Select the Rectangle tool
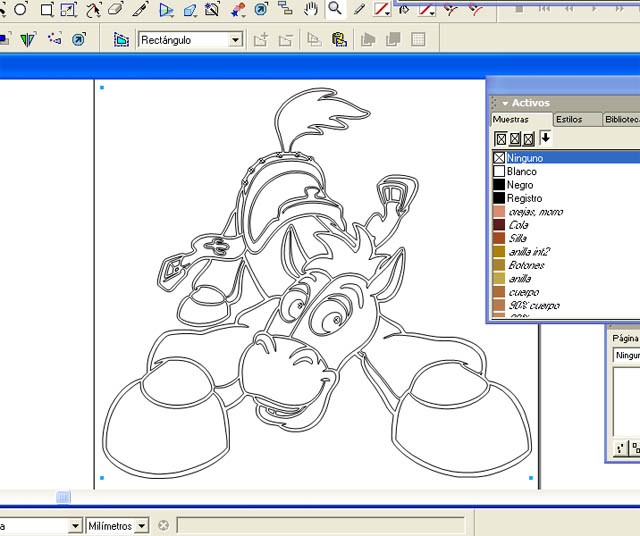 click(47, 9)
